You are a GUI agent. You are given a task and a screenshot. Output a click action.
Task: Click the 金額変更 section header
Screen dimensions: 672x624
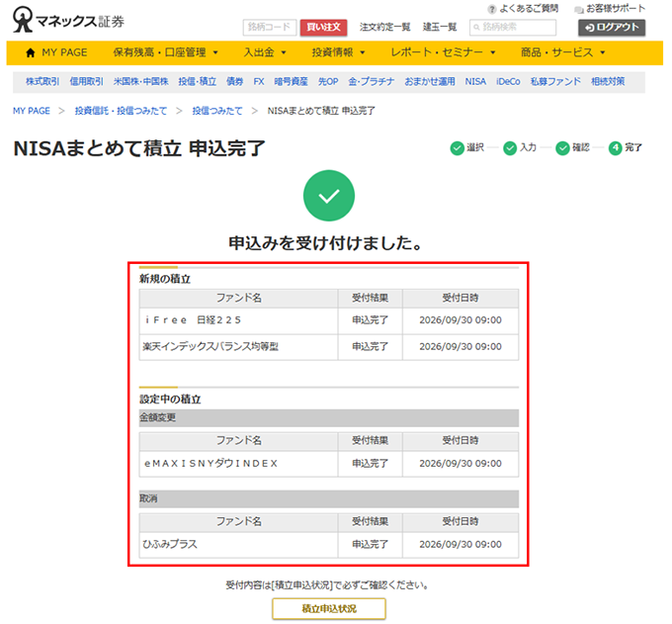(x=329, y=418)
